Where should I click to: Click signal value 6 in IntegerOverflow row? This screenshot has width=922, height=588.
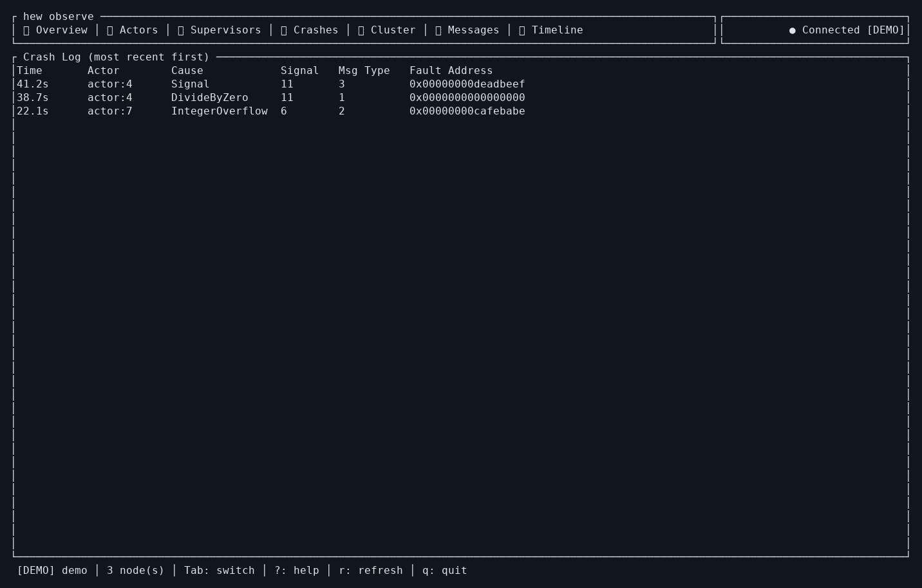(284, 111)
